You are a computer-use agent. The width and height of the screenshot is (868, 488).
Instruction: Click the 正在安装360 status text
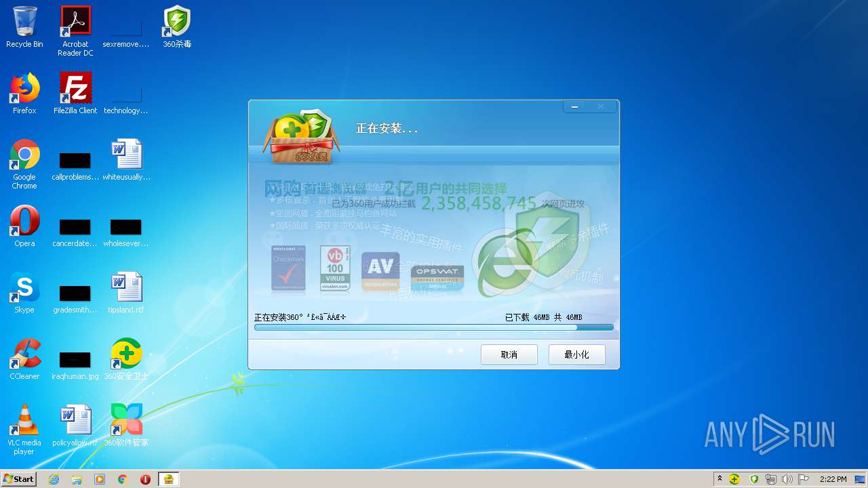click(x=300, y=317)
